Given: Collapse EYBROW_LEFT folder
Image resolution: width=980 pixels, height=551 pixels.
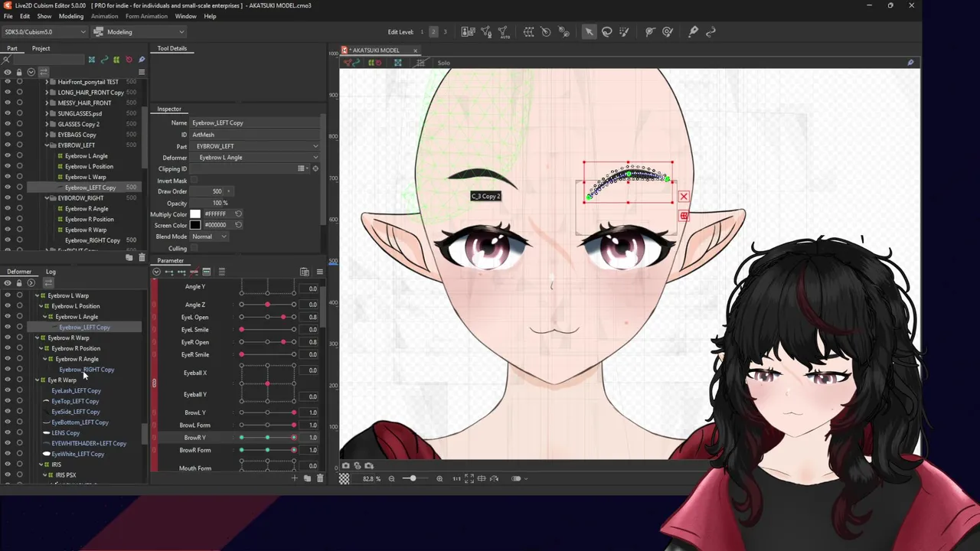Looking at the screenshot, I should [x=47, y=145].
